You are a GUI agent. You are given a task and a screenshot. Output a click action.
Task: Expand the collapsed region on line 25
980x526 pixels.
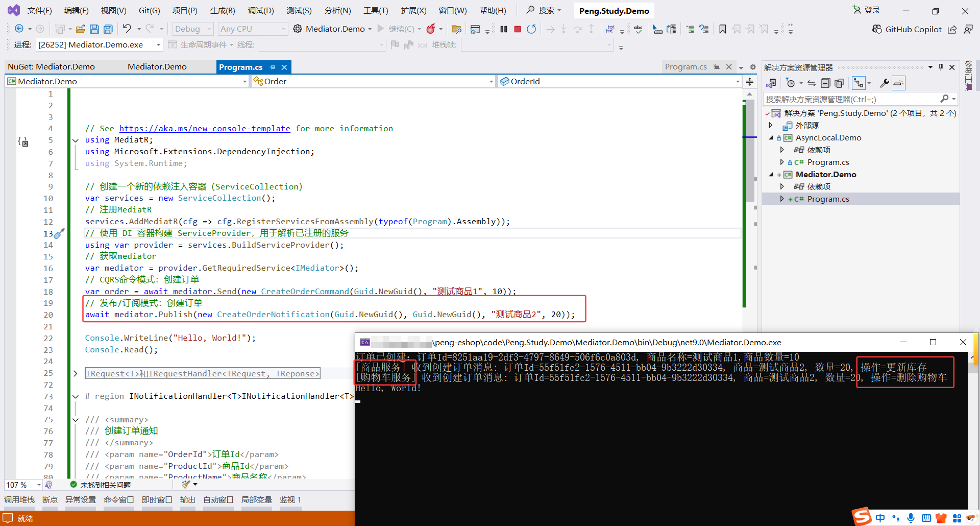(76, 374)
